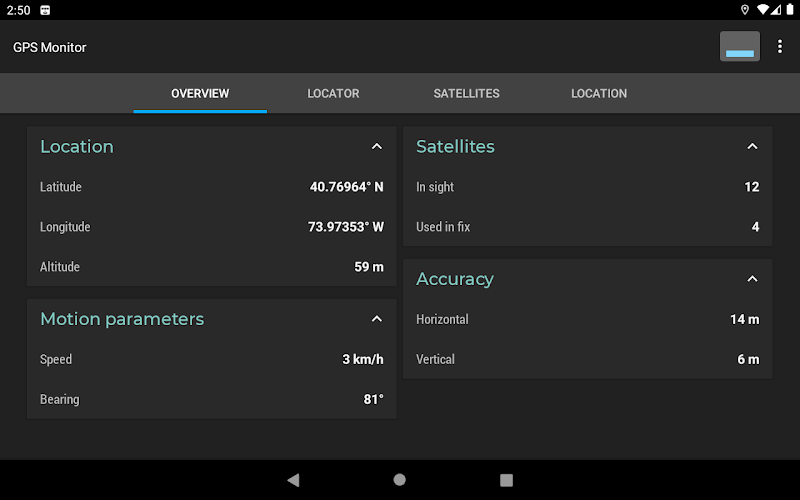Open the Location tab
This screenshot has width=800, height=500.
click(599, 93)
